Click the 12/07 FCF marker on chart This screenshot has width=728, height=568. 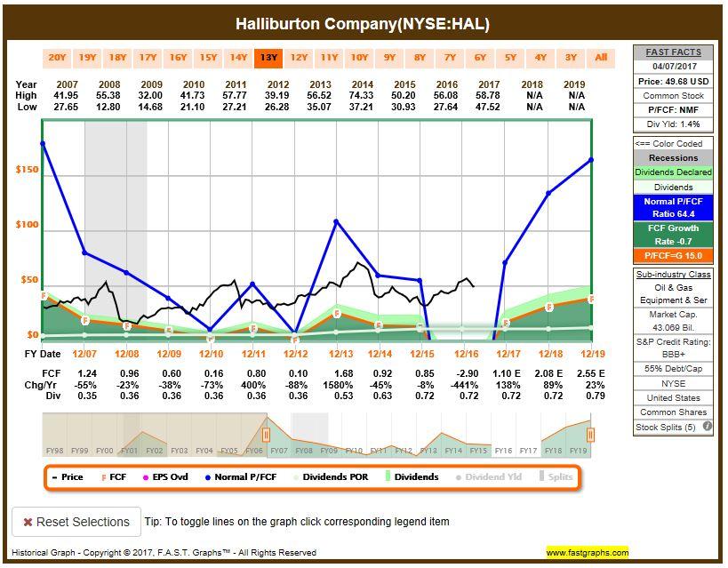pyautogui.click(x=85, y=320)
